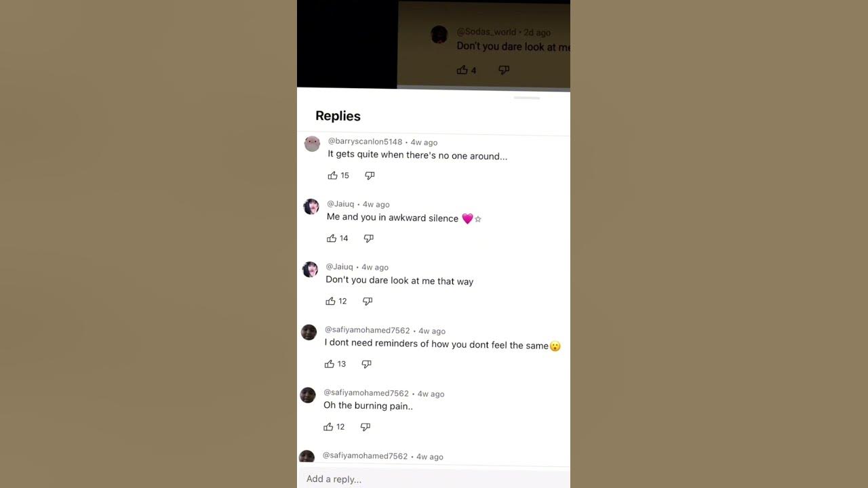
Task: Open @Jaiuq username on awkward silence reply
Action: (x=340, y=204)
